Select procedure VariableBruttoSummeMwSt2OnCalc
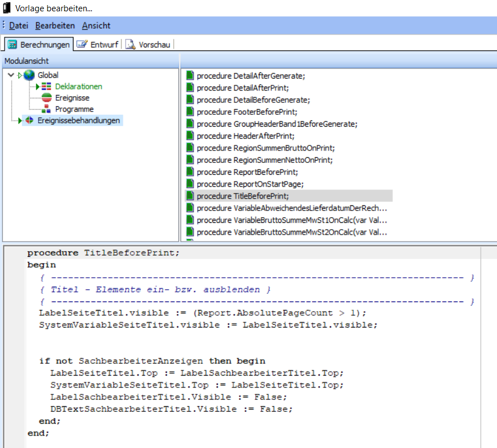Viewport: 497px width, 448px height. point(292,232)
